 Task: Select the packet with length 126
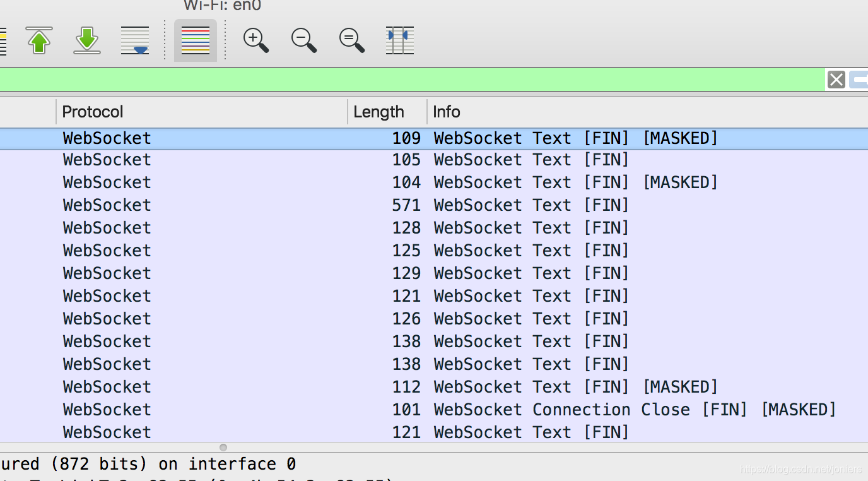click(x=434, y=319)
